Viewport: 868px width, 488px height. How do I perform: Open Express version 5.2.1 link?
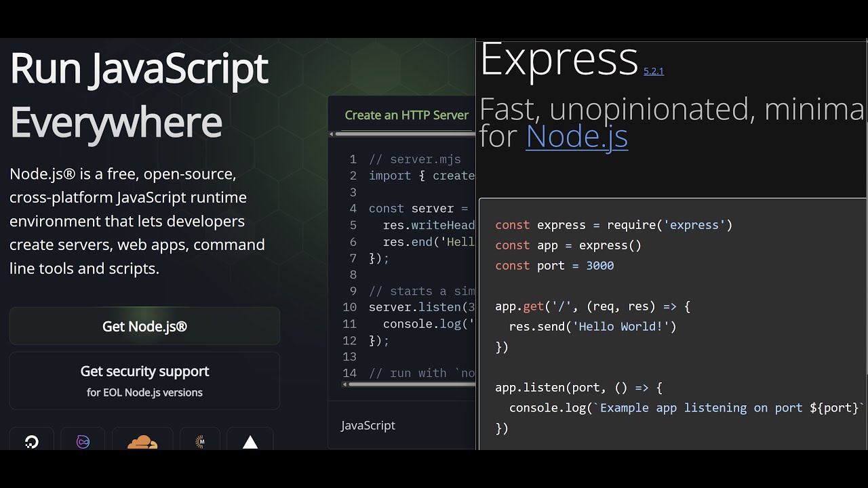[x=654, y=71]
